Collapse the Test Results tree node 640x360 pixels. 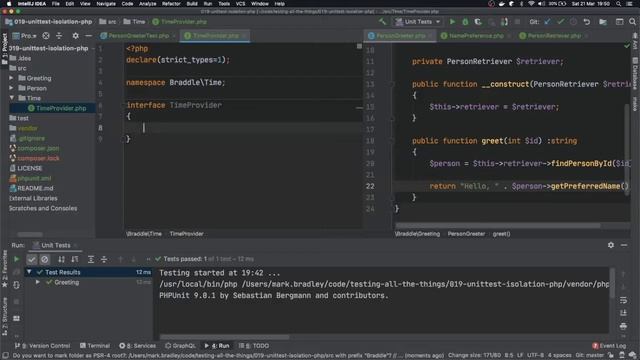pyautogui.click(x=29, y=272)
